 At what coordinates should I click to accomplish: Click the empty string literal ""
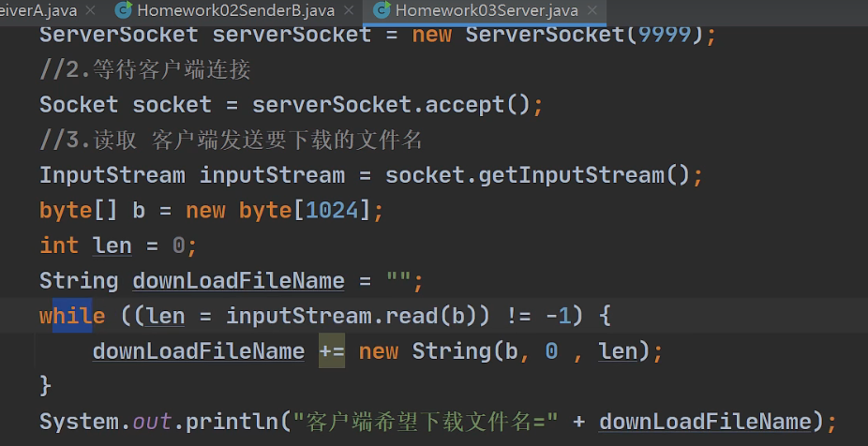pyautogui.click(x=398, y=279)
